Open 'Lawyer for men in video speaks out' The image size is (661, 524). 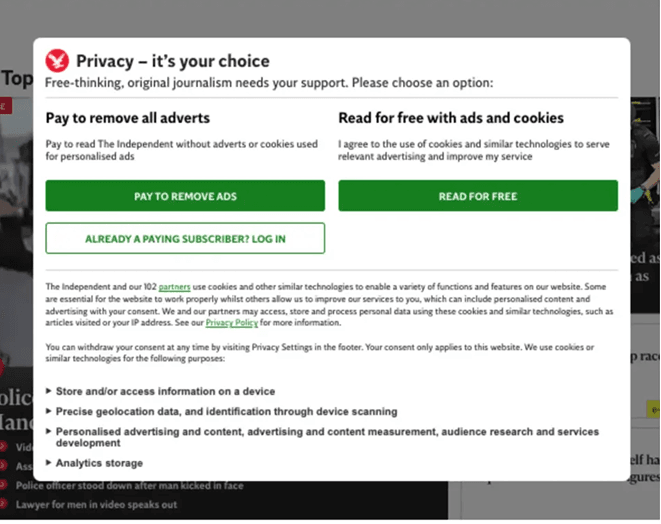(96, 505)
